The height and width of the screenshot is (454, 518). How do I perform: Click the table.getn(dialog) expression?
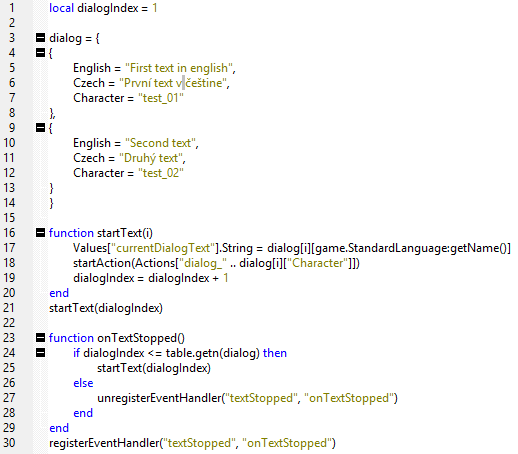213,353
